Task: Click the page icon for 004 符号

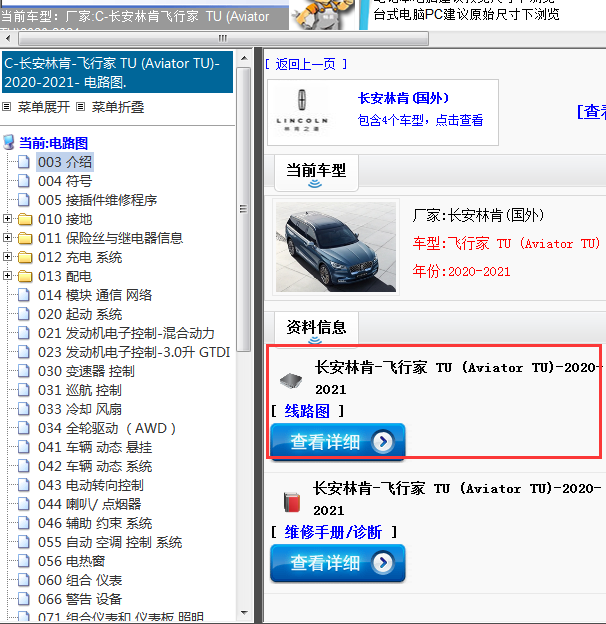Action: click(24, 181)
